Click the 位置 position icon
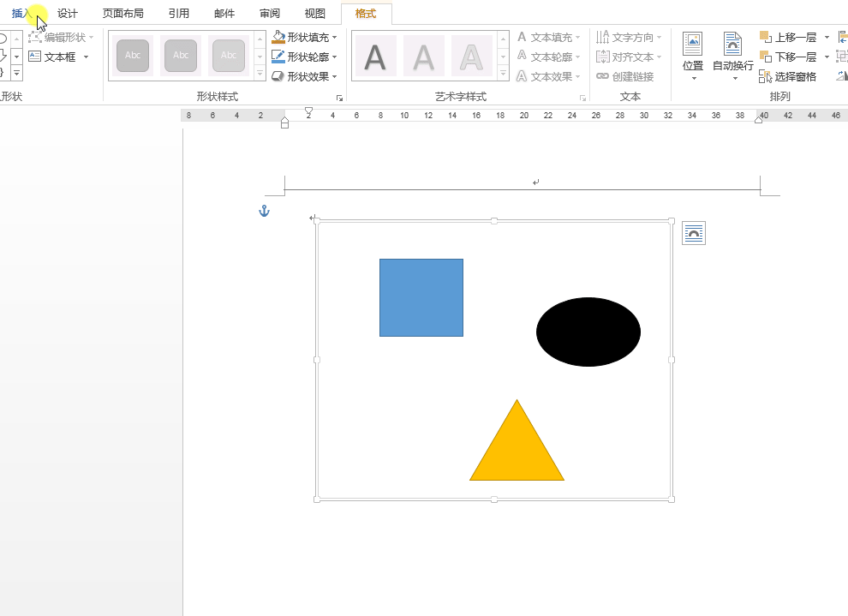This screenshot has height=616, width=848. pyautogui.click(x=692, y=45)
